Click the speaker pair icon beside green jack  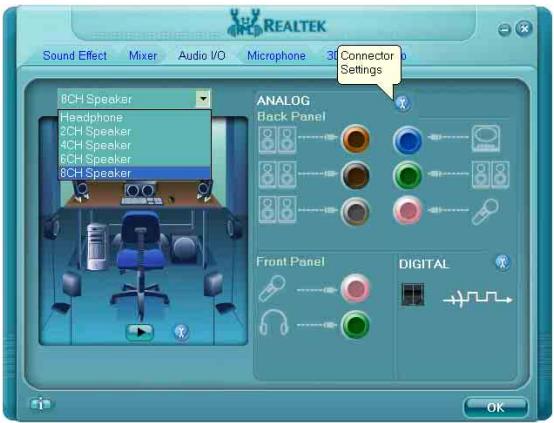pos(490,175)
